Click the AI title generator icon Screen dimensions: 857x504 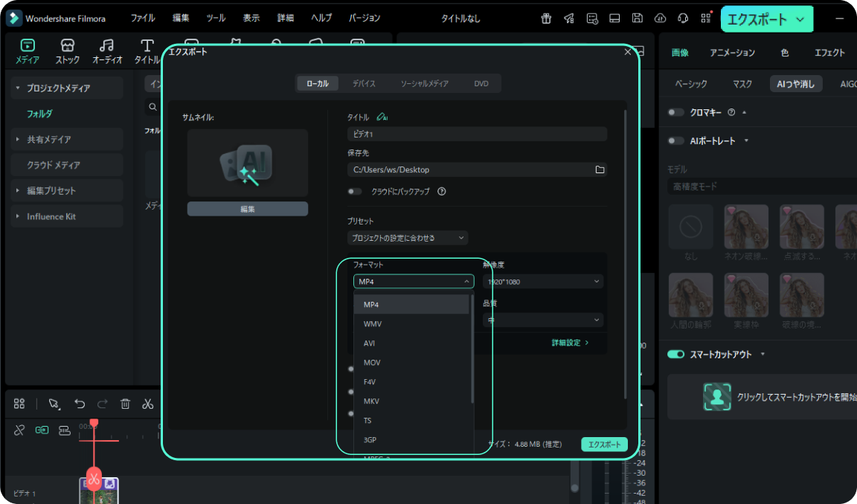coord(382,117)
